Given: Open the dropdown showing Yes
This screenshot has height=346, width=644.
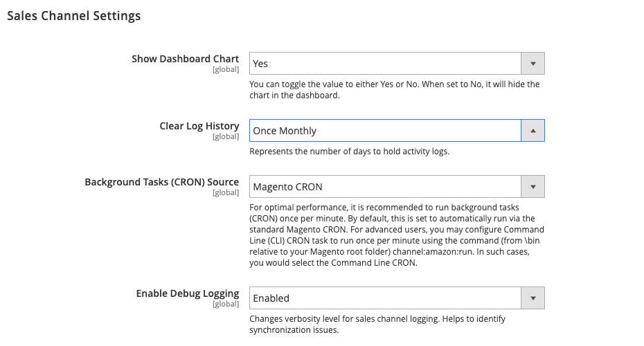Looking at the screenshot, I should point(397,64).
